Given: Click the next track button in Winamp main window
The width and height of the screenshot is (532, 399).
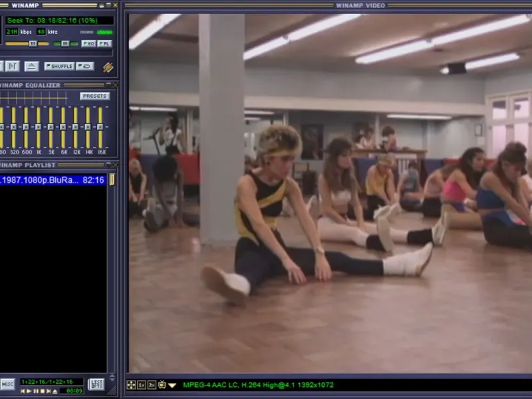Looking at the screenshot, I should click(12, 66).
